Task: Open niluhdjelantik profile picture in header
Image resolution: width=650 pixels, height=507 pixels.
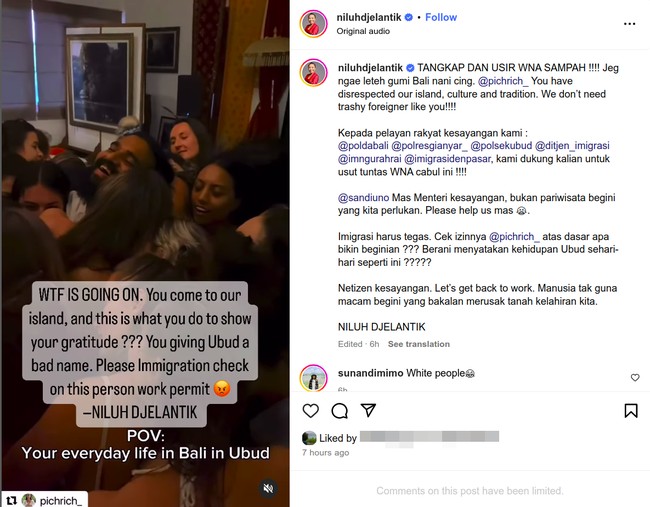Action: (313, 24)
